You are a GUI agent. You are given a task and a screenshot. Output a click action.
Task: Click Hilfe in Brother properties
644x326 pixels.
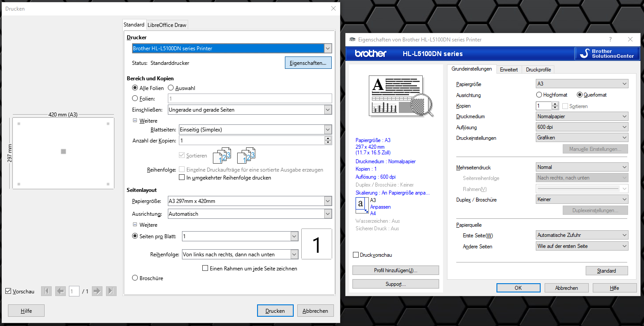point(614,288)
